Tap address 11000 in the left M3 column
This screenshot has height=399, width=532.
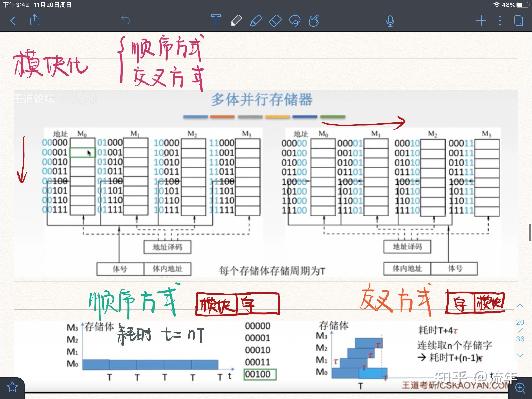222,143
